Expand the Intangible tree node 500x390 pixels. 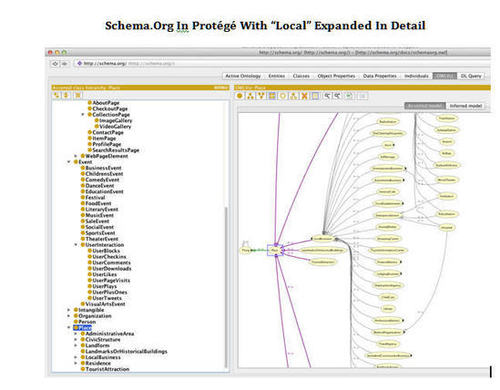(x=69, y=310)
